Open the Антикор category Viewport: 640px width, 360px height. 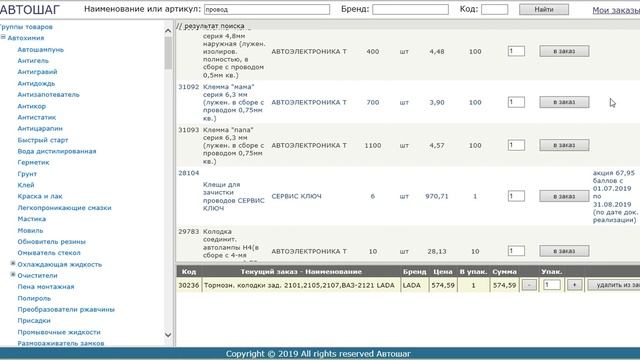point(31,106)
